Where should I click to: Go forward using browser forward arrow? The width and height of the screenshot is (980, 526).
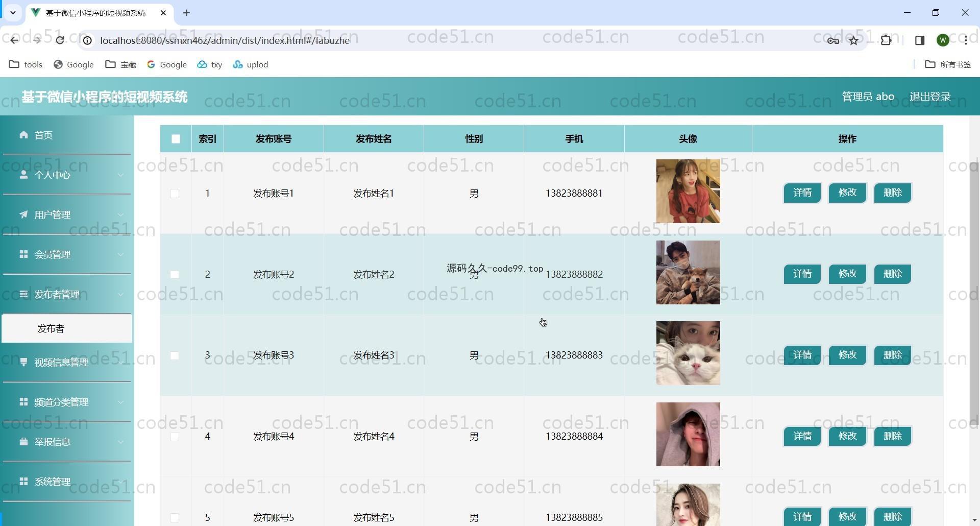pos(37,40)
